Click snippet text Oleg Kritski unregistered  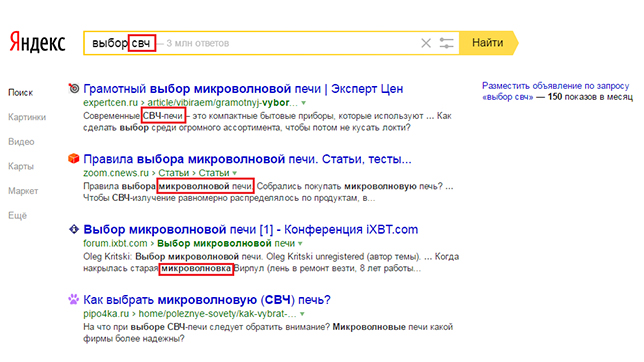[x=315, y=256]
